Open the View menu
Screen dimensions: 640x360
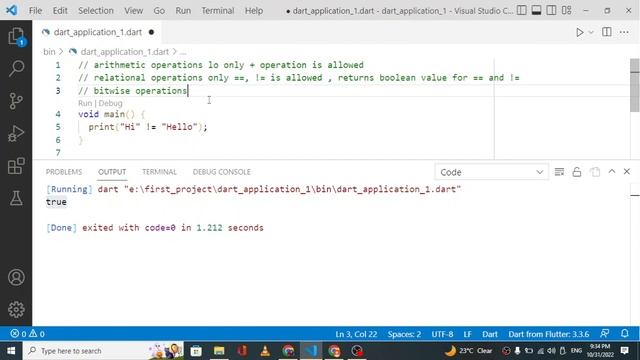[133, 11]
